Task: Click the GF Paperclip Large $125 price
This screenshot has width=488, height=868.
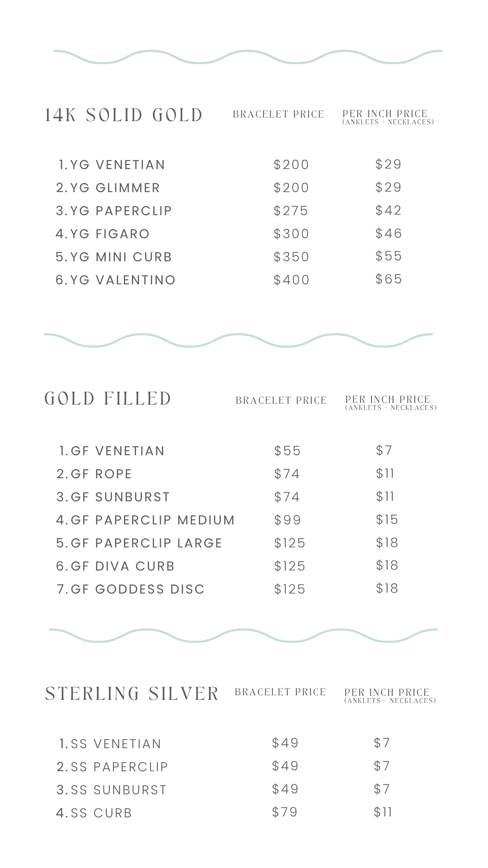Action: pos(290,543)
